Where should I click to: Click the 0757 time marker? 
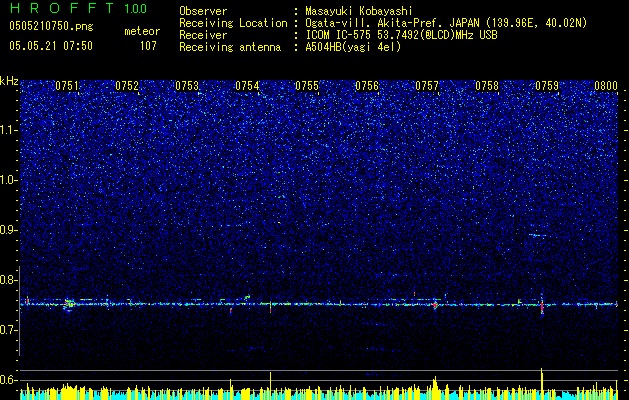click(427, 85)
